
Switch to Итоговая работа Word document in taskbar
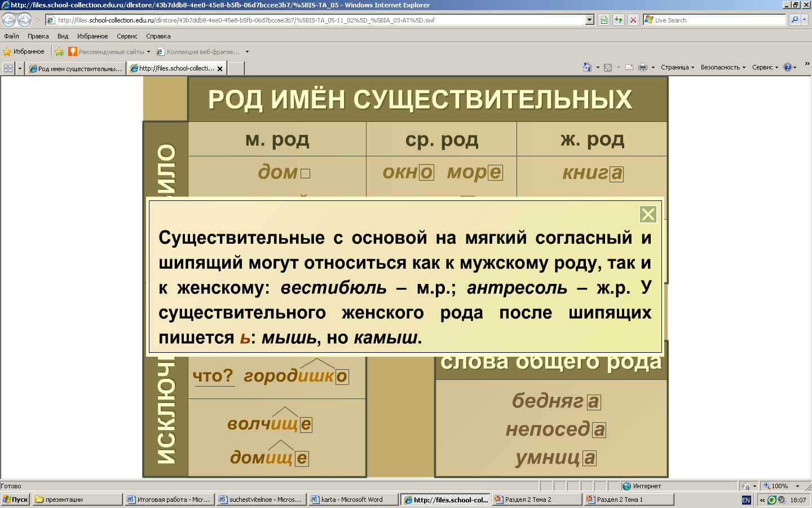pyautogui.click(x=169, y=500)
